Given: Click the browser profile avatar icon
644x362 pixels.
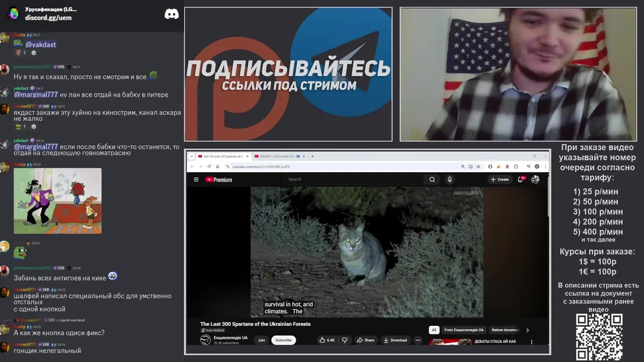Looking at the screenshot, I should (537, 166).
